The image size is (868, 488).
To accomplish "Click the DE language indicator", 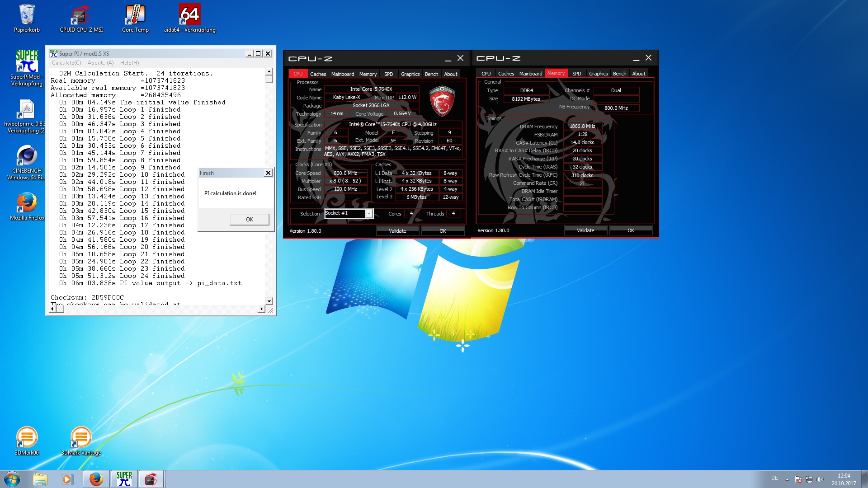I will pyautogui.click(x=774, y=478).
